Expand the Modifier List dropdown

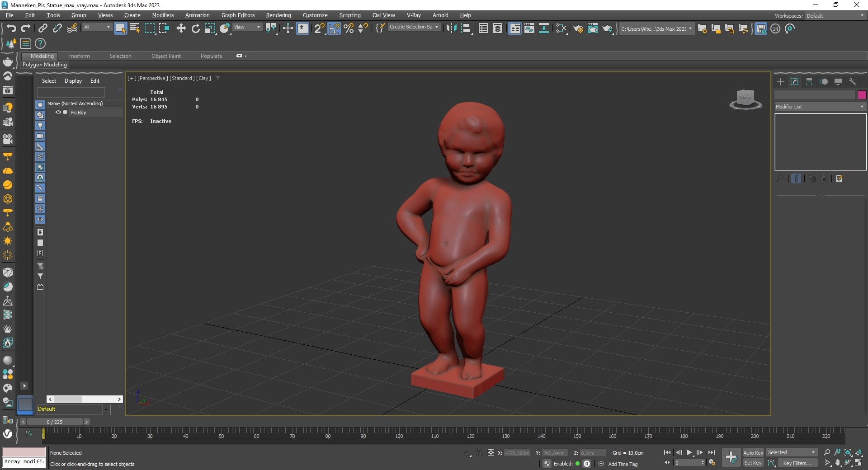[820, 107]
